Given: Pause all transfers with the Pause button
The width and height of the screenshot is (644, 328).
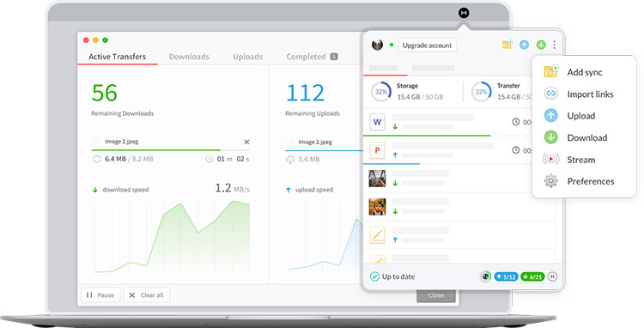Looking at the screenshot, I should (x=100, y=295).
